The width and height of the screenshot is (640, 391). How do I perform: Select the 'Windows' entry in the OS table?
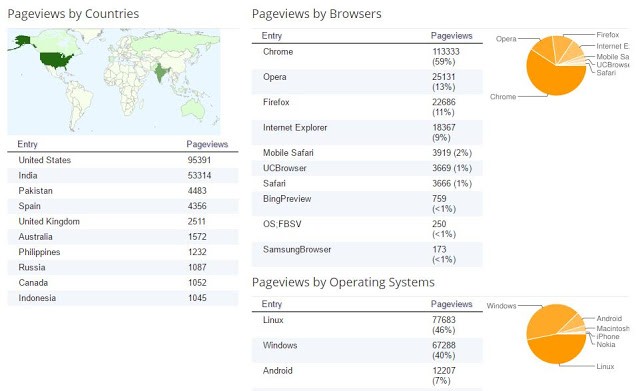pyautogui.click(x=280, y=345)
